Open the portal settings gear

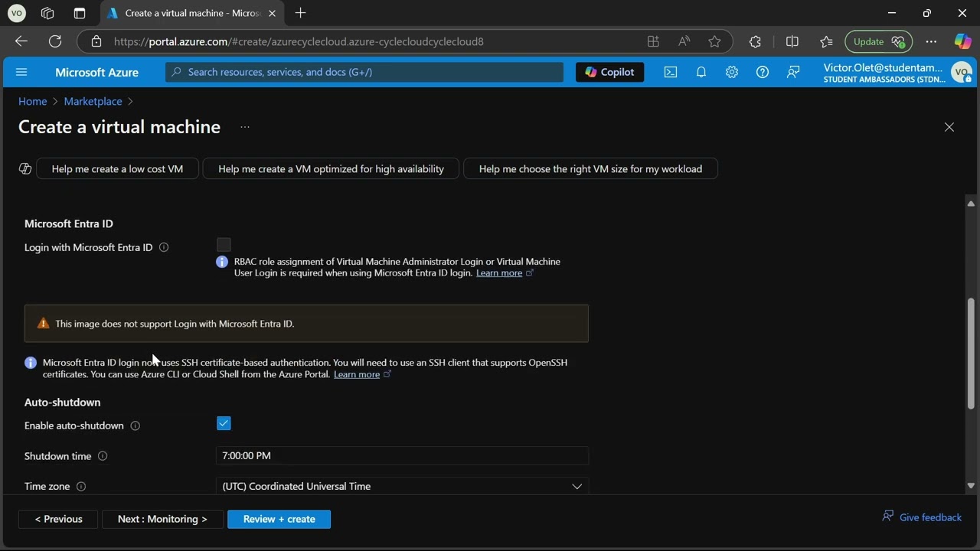(x=732, y=72)
